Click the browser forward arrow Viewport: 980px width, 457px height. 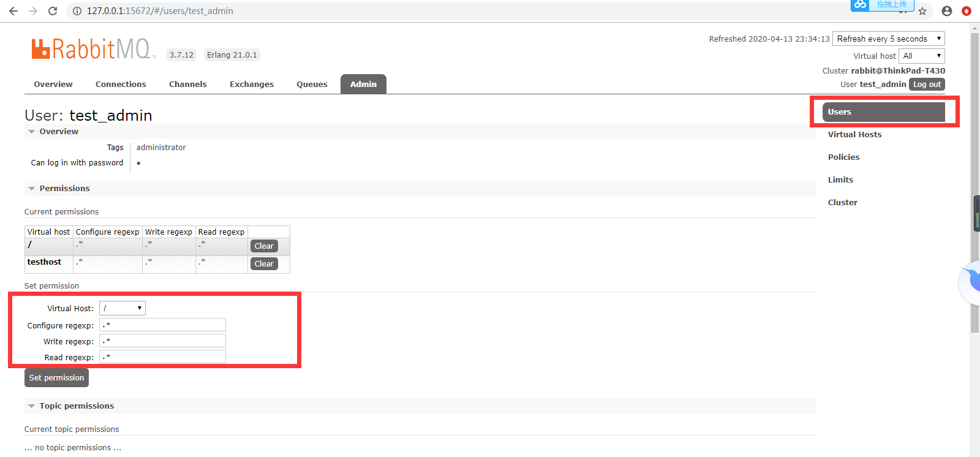pyautogui.click(x=33, y=11)
